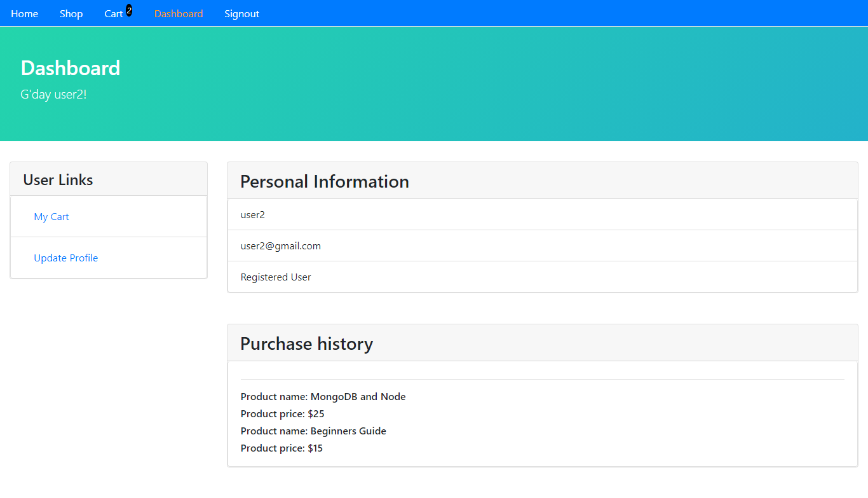Image resolution: width=868 pixels, height=498 pixels.
Task: Go to the Home page
Action: point(24,13)
